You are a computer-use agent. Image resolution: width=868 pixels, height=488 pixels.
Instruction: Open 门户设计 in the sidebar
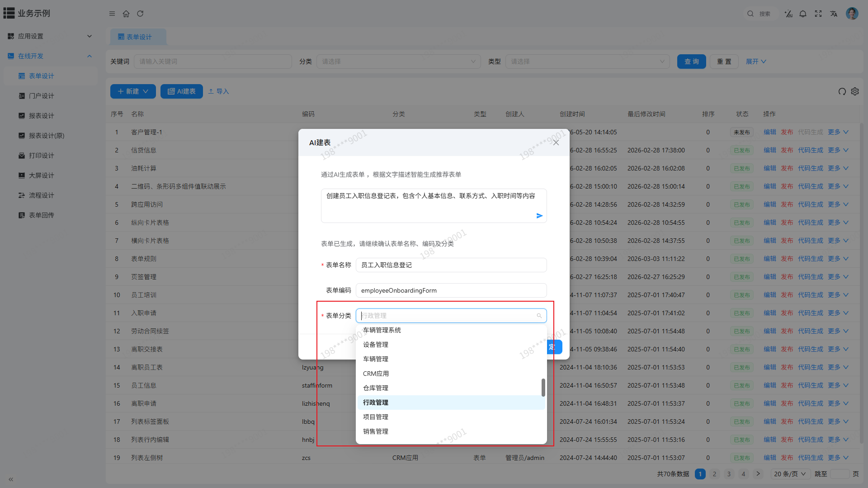point(51,96)
